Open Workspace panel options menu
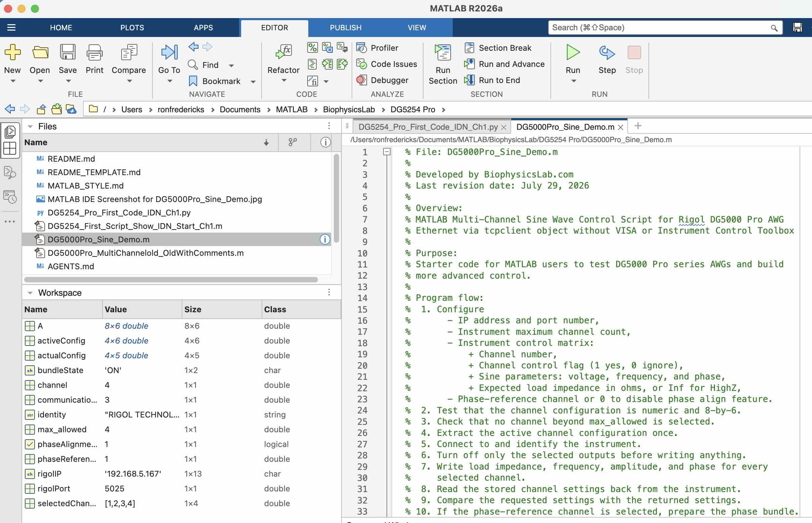The width and height of the screenshot is (812, 523). pyautogui.click(x=329, y=292)
